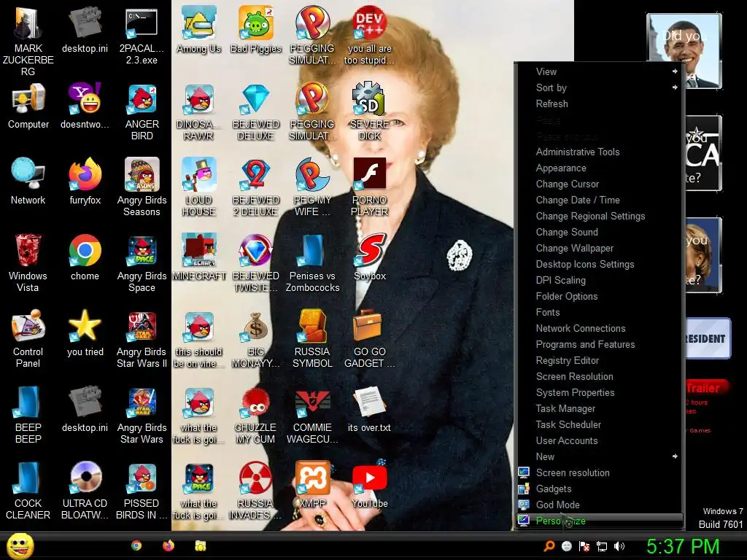
Task: Choose Screen Resolution under Registry Editor
Action: tap(600, 377)
